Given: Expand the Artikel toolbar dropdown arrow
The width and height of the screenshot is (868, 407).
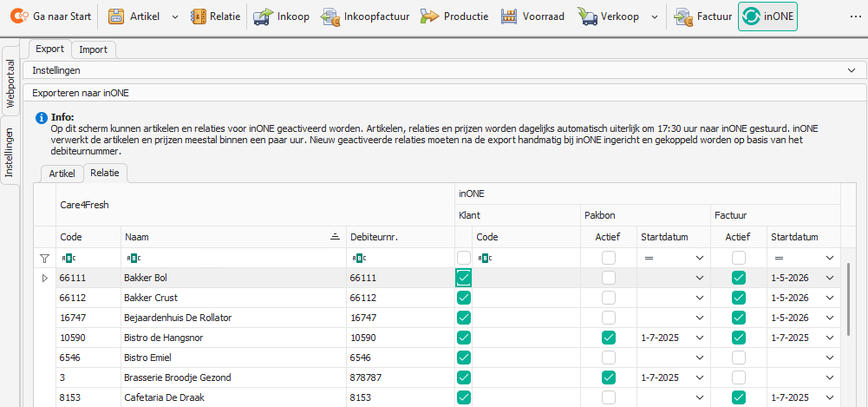Looking at the screenshot, I should [x=175, y=17].
